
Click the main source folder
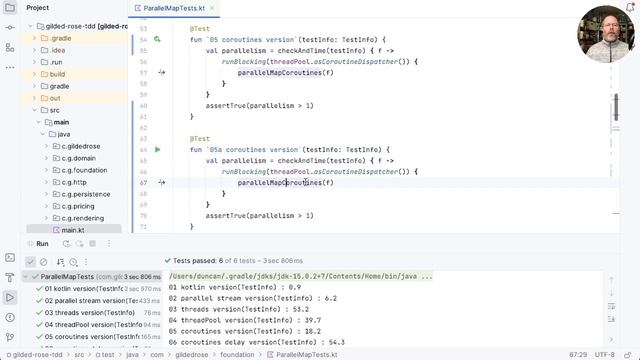coord(61,122)
